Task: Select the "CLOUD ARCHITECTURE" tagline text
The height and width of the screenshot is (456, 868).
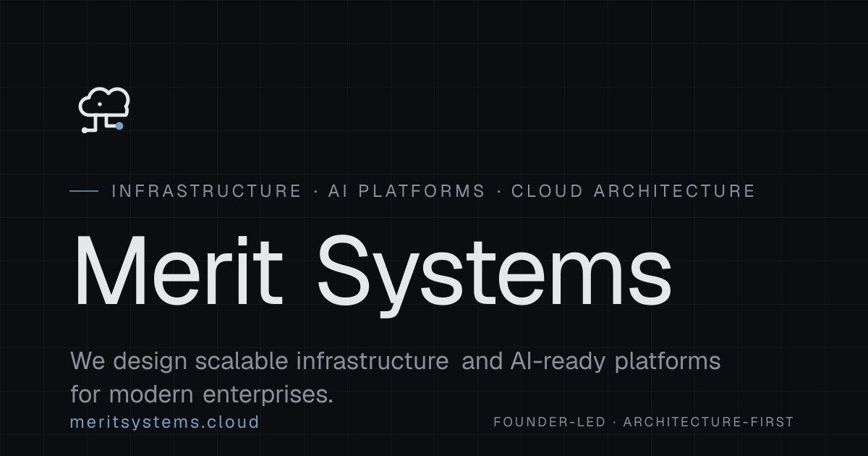Action: (x=633, y=191)
